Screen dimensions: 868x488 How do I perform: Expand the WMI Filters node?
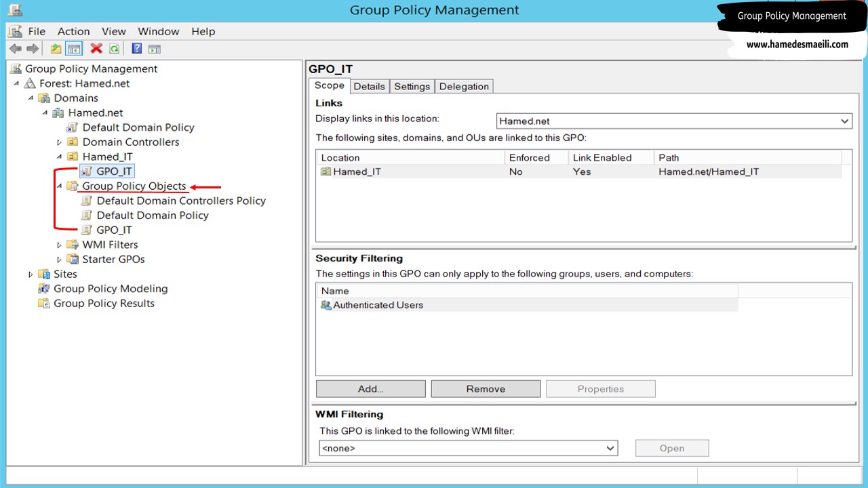pyautogui.click(x=60, y=245)
